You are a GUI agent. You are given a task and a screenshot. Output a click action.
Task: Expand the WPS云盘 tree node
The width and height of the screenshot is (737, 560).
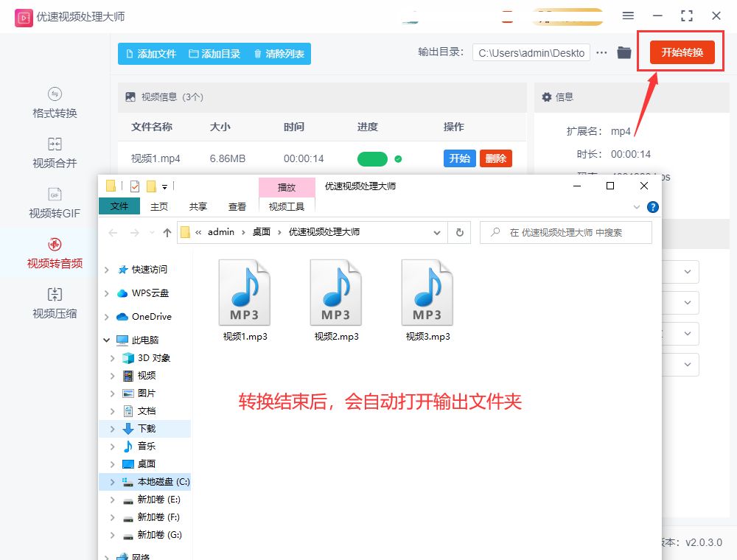[x=107, y=293]
